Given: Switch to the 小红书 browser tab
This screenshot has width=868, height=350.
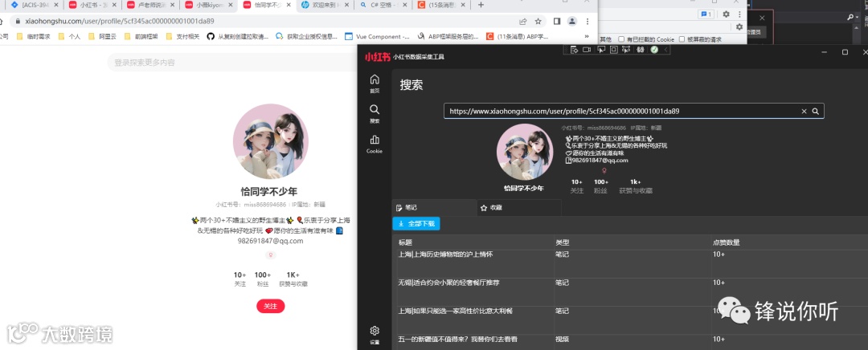Looking at the screenshot, I should click(92, 5).
